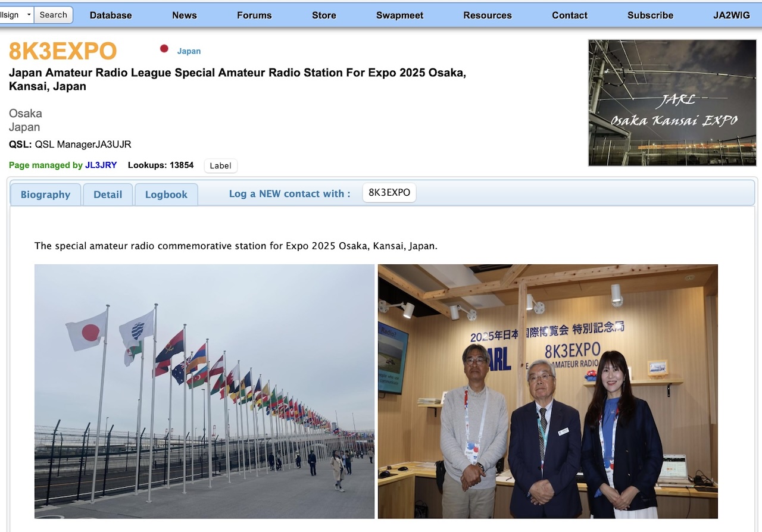Switch to the Biography tab

[x=45, y=195]
